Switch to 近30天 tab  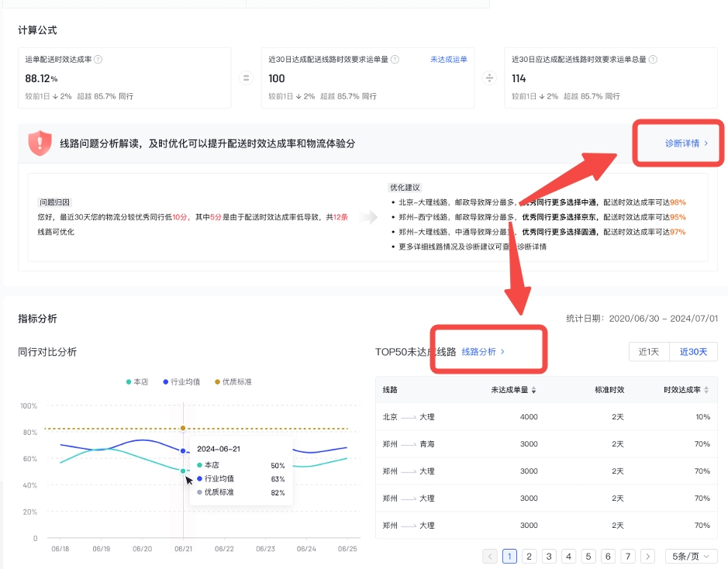693,352
